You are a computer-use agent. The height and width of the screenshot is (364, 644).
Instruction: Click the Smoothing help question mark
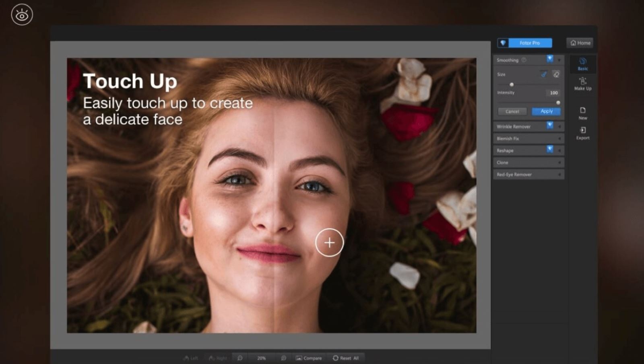click(x=524, y=60)
